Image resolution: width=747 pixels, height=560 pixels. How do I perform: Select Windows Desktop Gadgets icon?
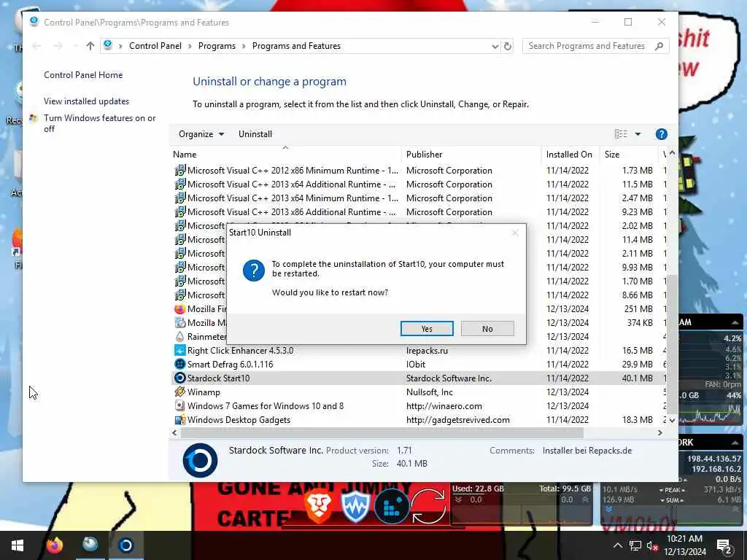coord(179,419)
